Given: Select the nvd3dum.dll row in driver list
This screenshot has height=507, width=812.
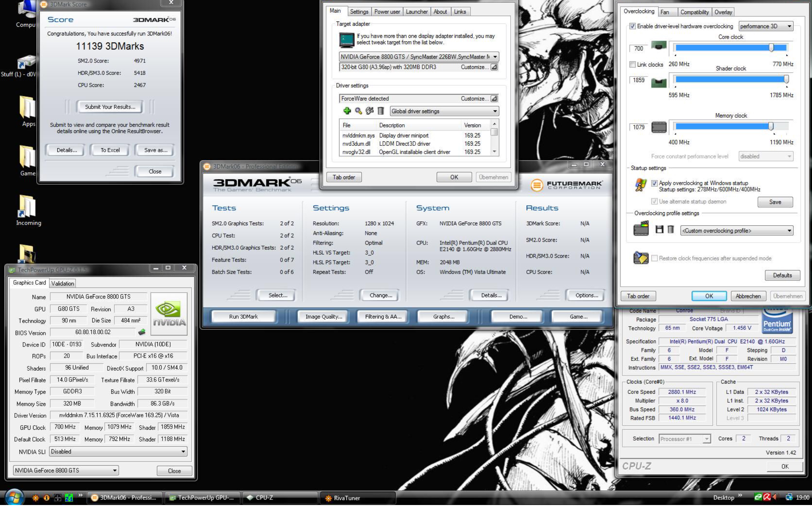Looking at the screenshot, I should tap(414, 144).
